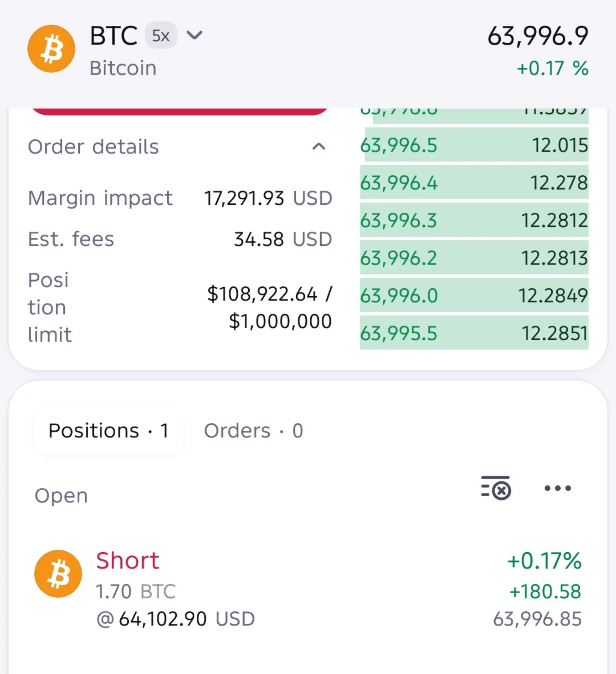Tap the Position limit value
This screenshot has height=674, width=616.
(270, 307)
